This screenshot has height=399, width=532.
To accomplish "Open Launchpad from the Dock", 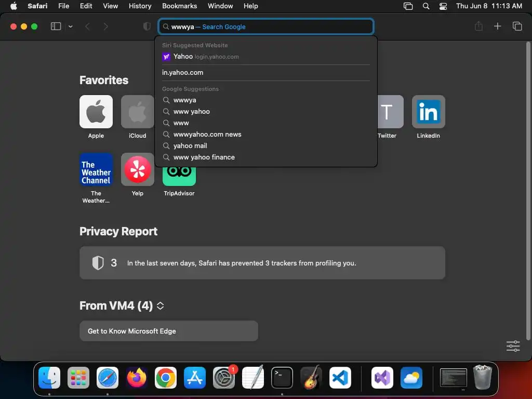I will coord(78,378).
